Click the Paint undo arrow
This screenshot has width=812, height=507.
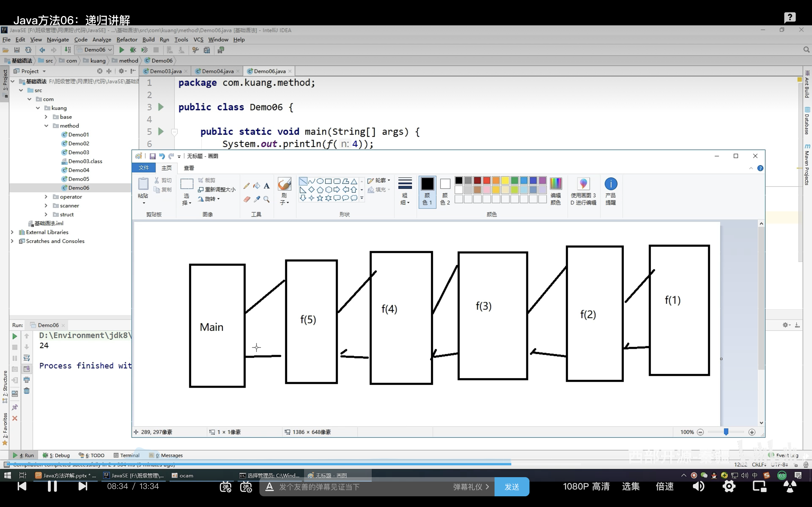(x=162, y=156)
